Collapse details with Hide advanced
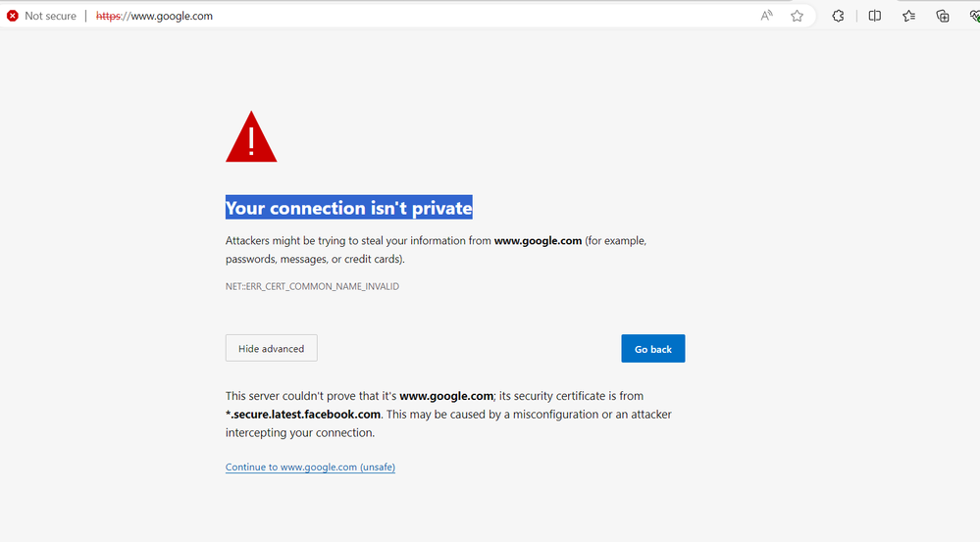This screenshot has height=542, width=980. coord(271,348)
